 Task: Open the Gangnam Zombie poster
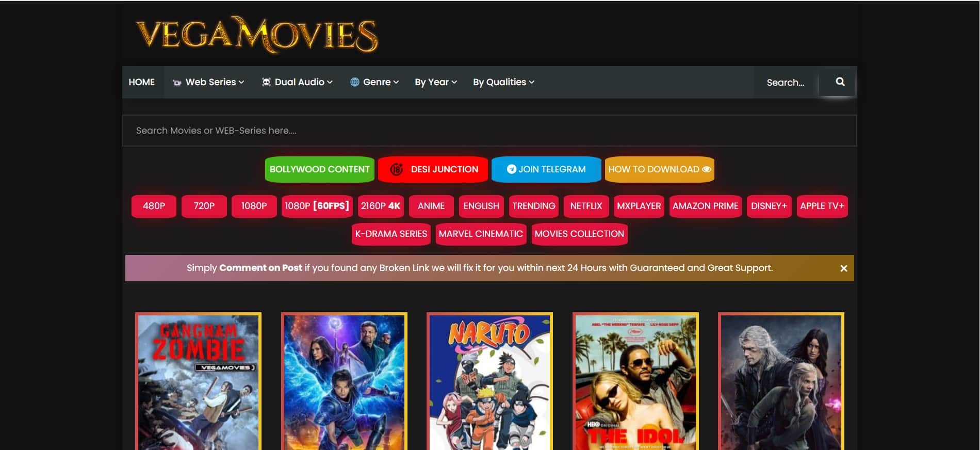coord(198,381)
